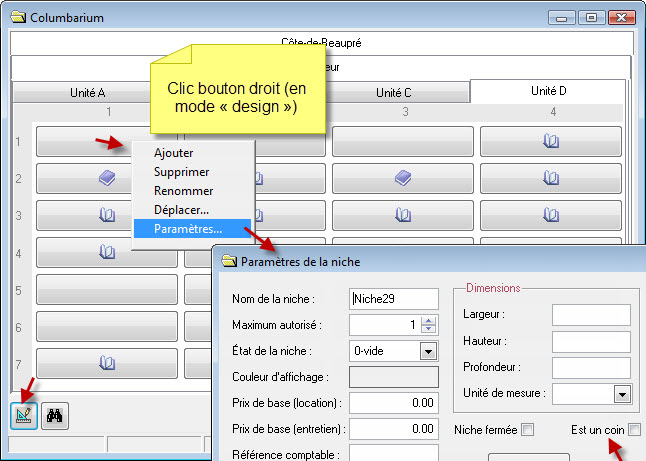
Task: Open the État de la niche dropdown
Action: click(429, 351)
